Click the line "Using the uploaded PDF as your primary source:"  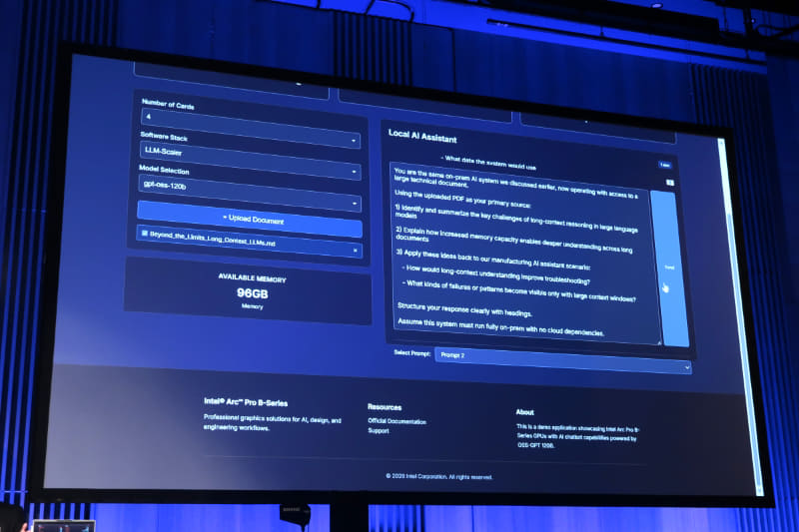tap(462, 199)
